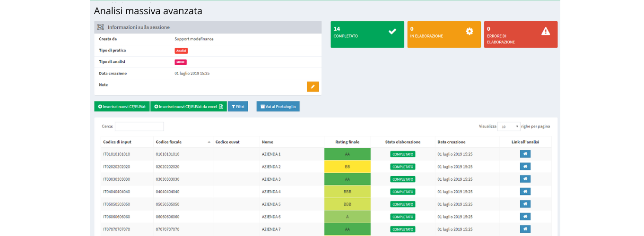Screen dimensions: 644x236
Task: Click Support modefinance creator text
Action: tap(194, 39)
